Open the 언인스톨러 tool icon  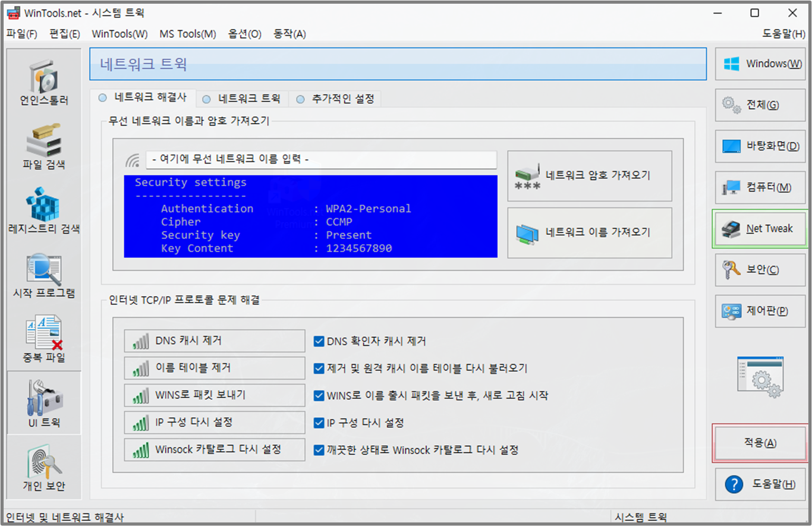pyautogui.click(x=44, y=77)
